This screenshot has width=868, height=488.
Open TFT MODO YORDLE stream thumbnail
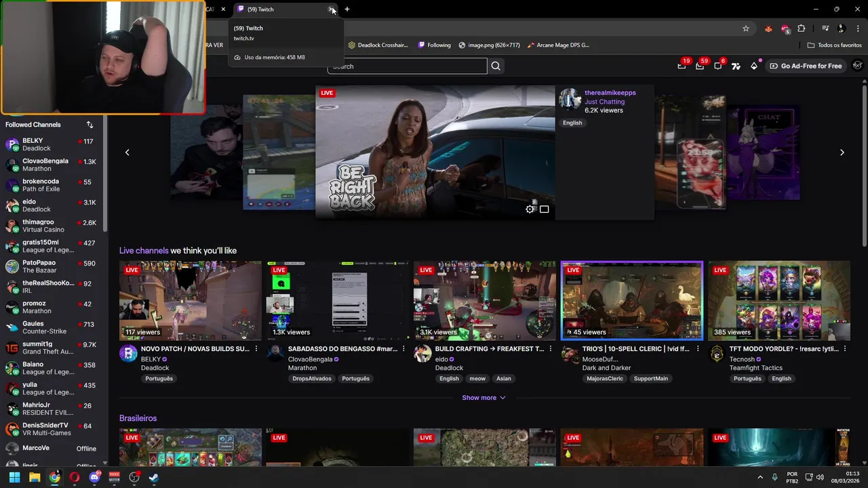779,300
